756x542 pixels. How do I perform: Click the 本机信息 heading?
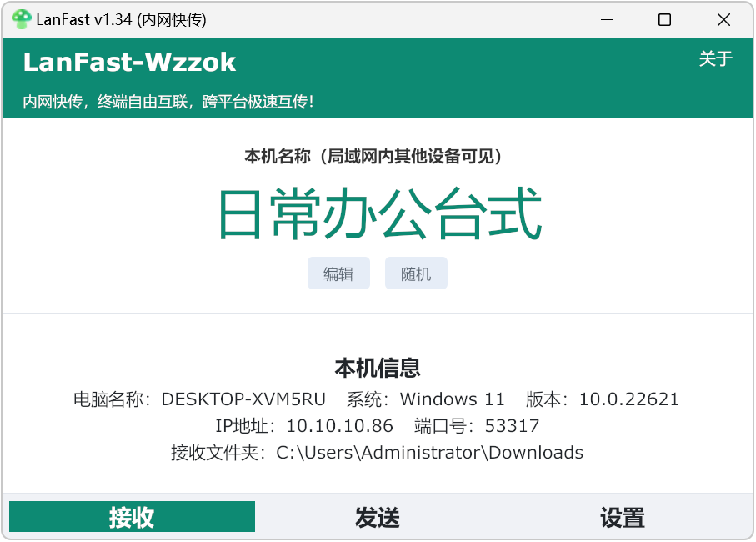pyautogui.click(x=378, y=368)
